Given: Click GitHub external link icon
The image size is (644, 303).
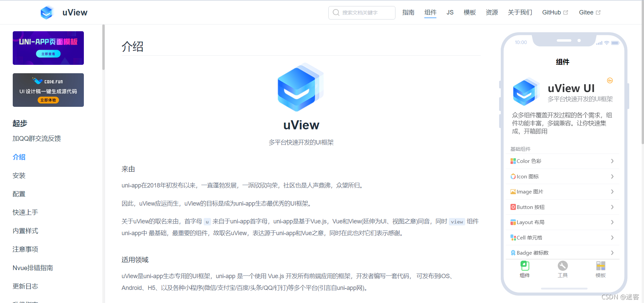Looking at the screenshot, I should click(x=566, y=12).
